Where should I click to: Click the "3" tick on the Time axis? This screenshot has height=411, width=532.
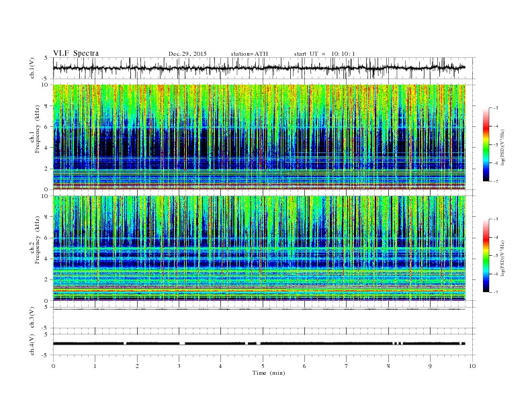click(x=179, y=366)
